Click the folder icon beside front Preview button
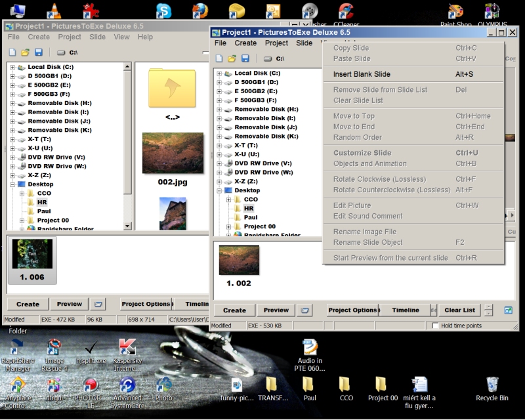The image size is (525, 420). click(305, 310)
